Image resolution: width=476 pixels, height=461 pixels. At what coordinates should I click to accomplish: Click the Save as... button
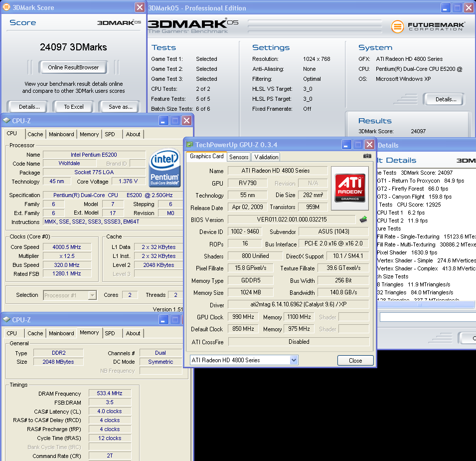(121, 107)
